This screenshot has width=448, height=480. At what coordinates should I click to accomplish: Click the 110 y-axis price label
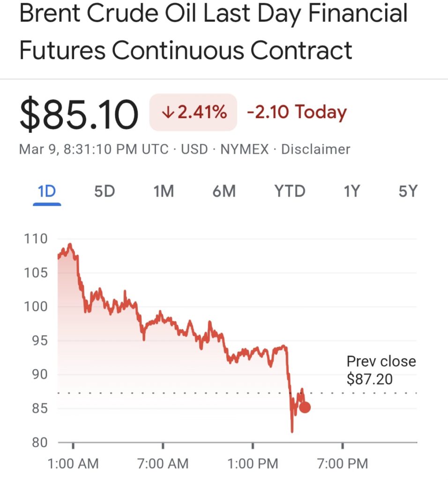36,239
